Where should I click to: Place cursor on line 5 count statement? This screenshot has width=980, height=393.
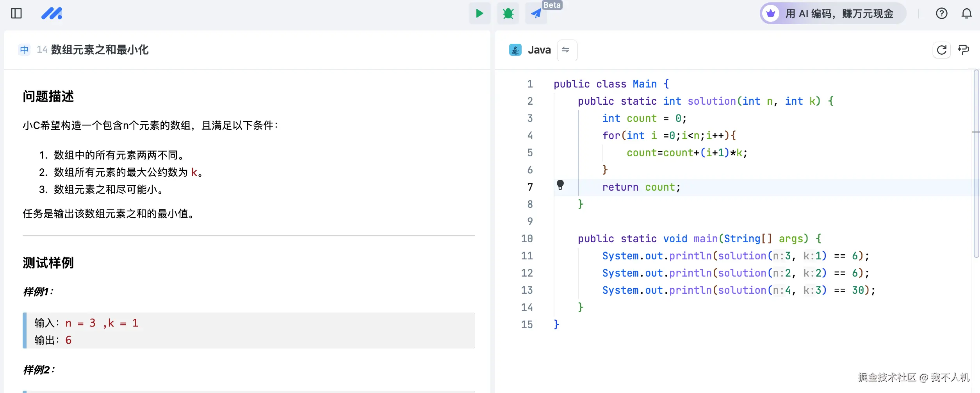686,153
